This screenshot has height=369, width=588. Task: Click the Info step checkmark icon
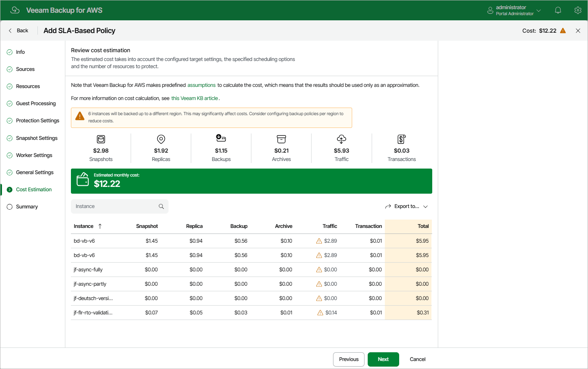pos(10,52)
